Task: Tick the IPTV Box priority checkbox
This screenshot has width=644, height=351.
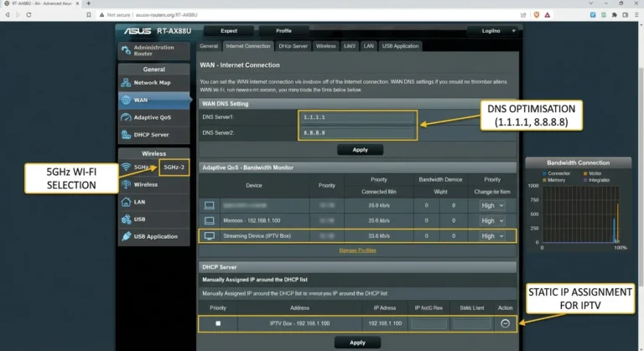Action: (x=218, y=323)
